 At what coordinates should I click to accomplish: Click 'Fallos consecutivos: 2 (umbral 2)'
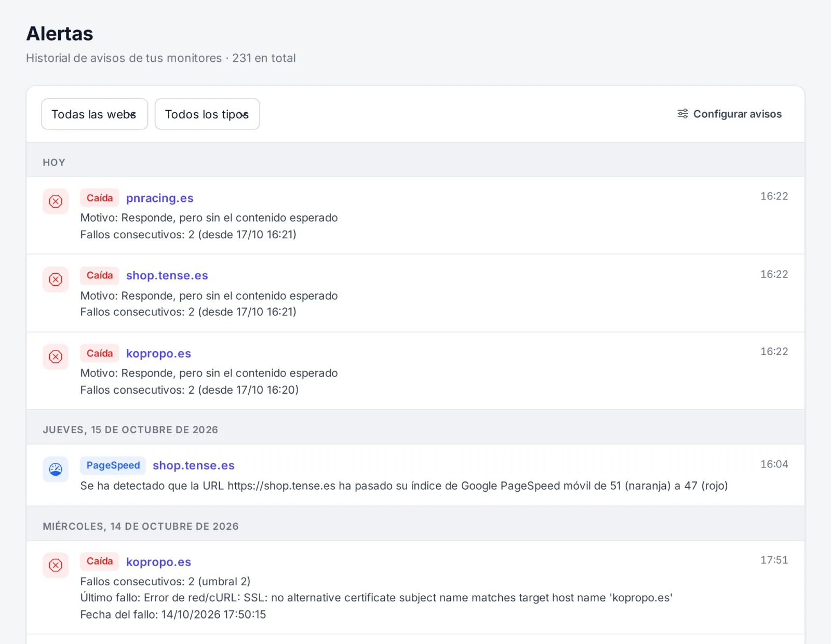point(165,581)
